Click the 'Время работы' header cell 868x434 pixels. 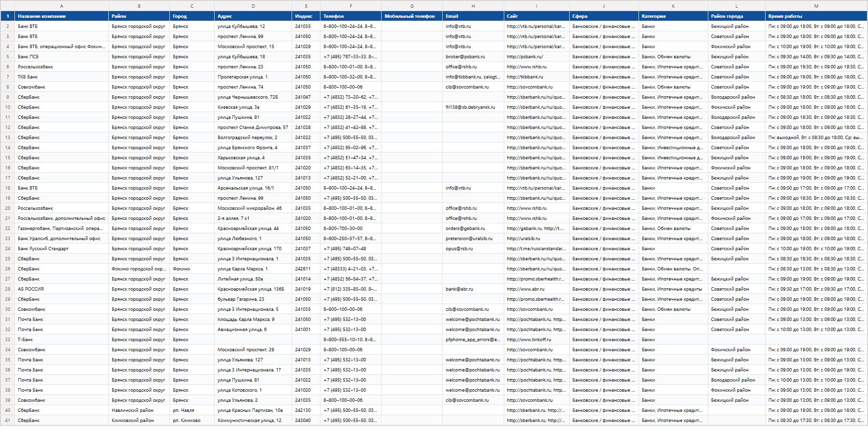point(816,16)
